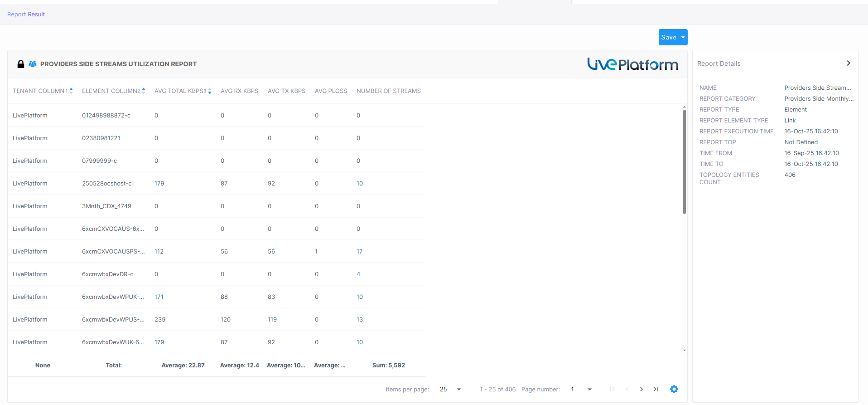868x405 pixels.
Task: Click the Report Result breadcrumb link
Action: pyautogui.click(x=26, y=14)
